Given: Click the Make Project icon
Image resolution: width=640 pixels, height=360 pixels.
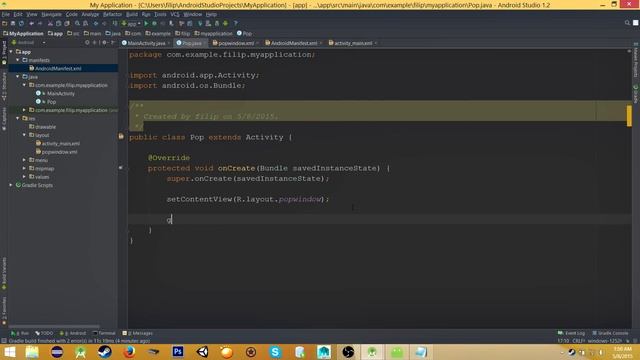Looking at the screenshot, I should point(115,24).
